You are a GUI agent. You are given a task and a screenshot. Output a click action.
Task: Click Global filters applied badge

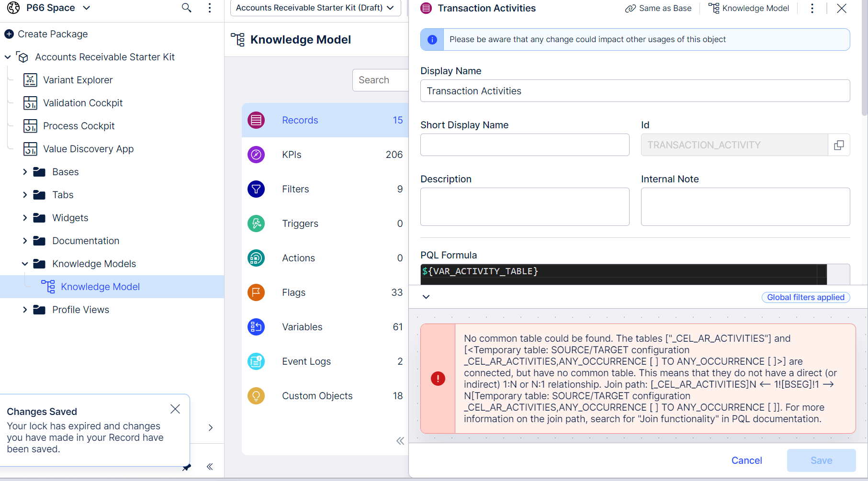click(x=806, y=297)
